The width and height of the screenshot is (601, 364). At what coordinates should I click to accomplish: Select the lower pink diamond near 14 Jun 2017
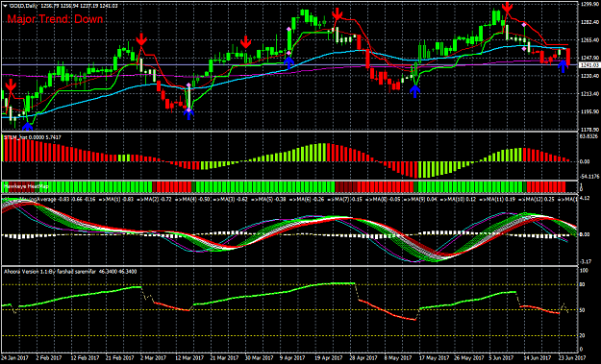(524, 49)
